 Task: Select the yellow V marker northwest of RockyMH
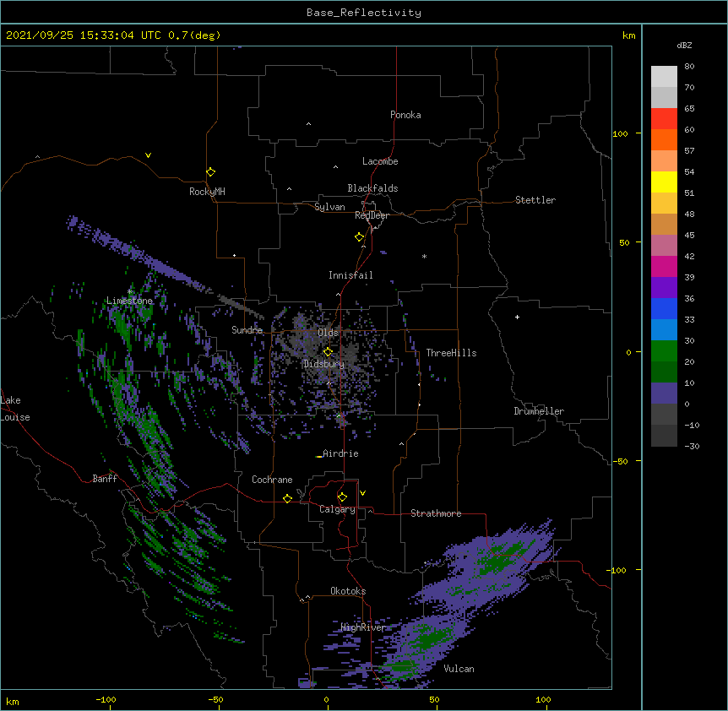(x=148, y=155)
